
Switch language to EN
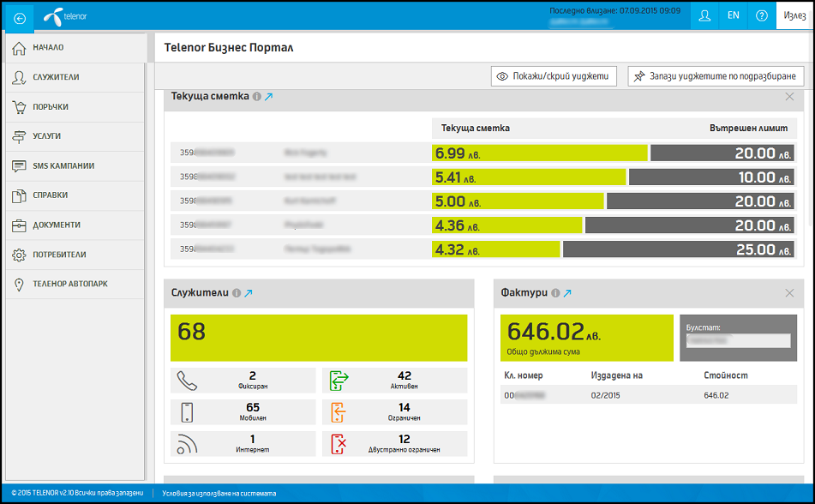[x=733, y=15]
